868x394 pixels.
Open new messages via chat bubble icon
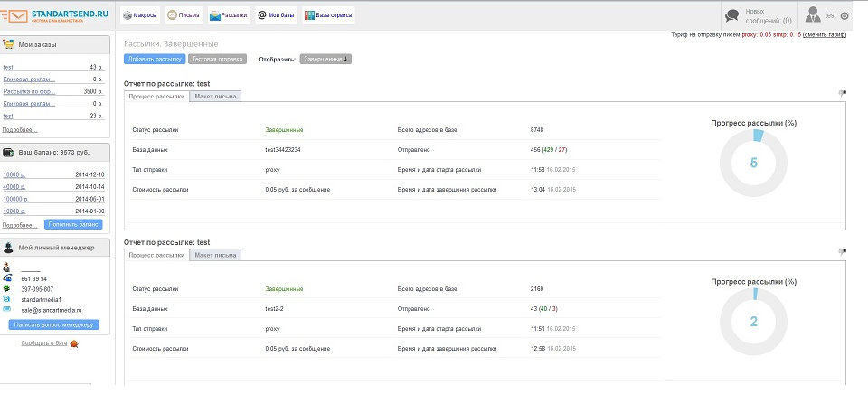point(731,16)
